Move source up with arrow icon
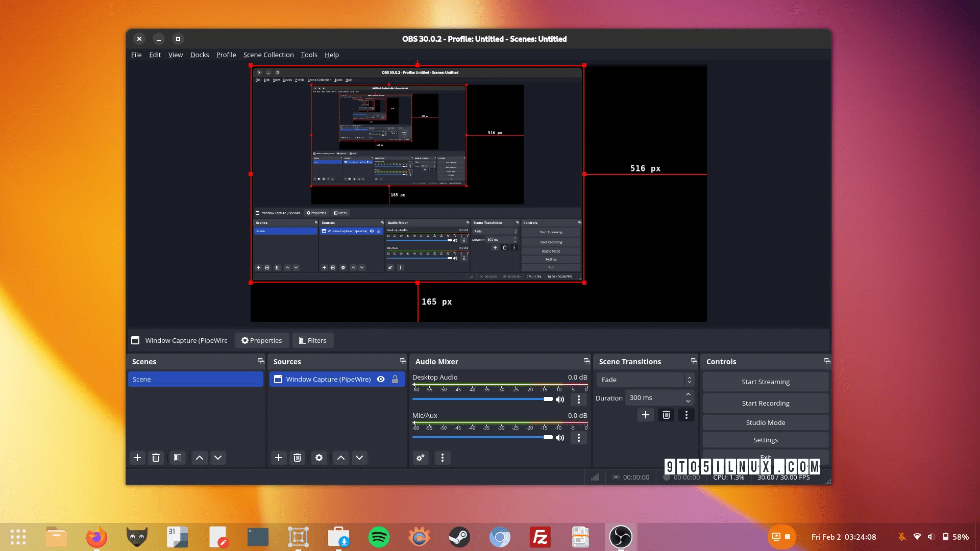The width and height of the screenshot is (980, 551). 341,458
